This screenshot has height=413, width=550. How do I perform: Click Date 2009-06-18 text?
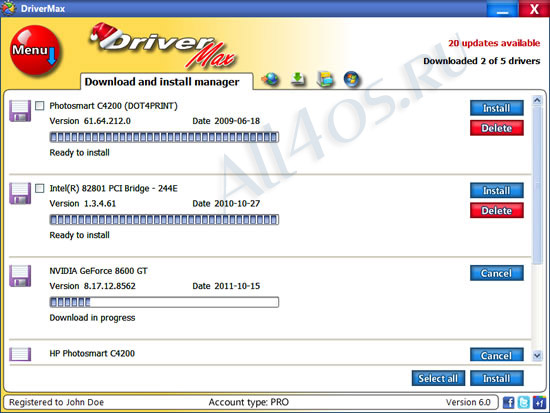point(226,121)
